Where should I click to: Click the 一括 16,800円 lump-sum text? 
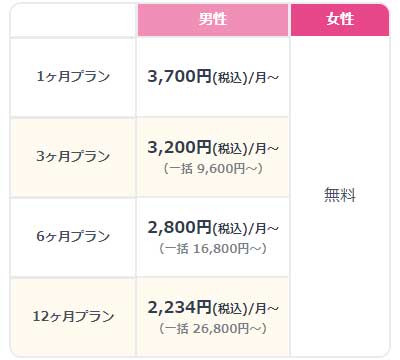coord(213,249)
